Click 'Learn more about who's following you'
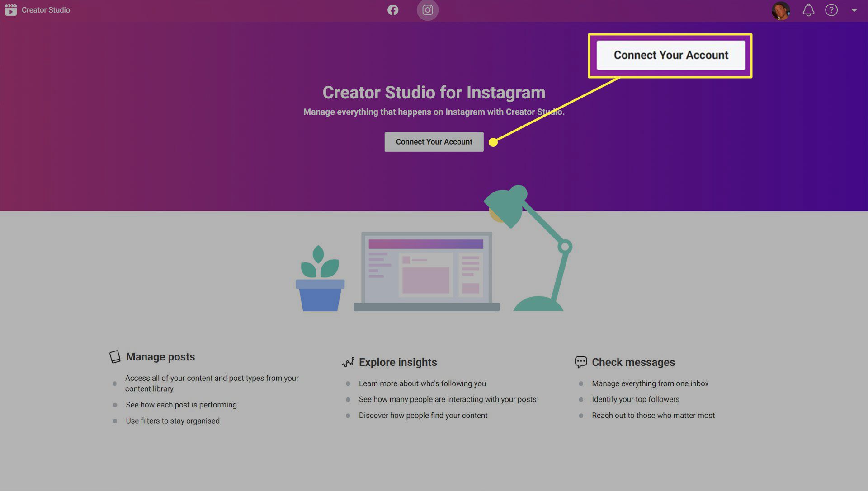 pyautogui.click(x=422, y=383)
